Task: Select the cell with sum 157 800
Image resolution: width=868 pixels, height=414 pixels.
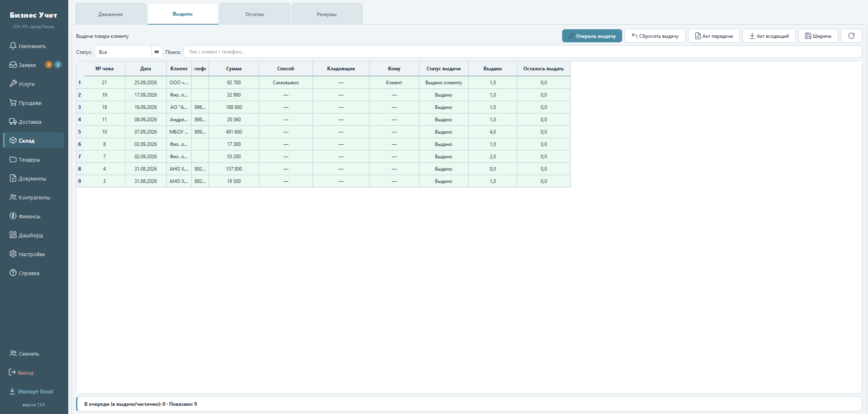Action: (x=234, y=169)
